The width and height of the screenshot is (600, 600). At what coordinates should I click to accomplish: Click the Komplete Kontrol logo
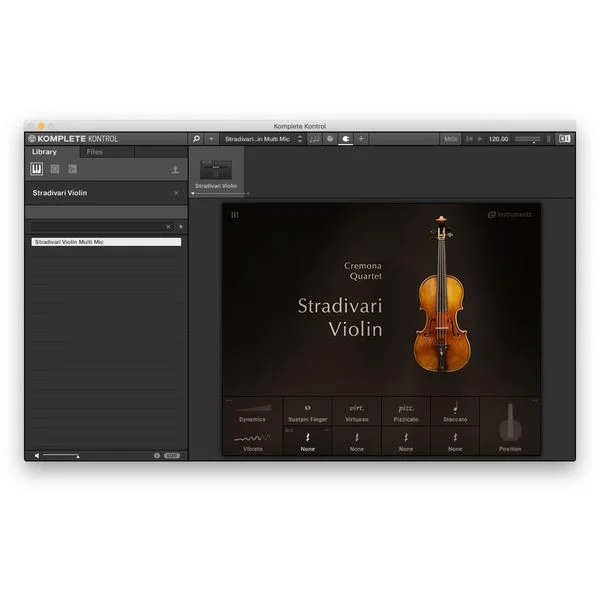(73, 139)
